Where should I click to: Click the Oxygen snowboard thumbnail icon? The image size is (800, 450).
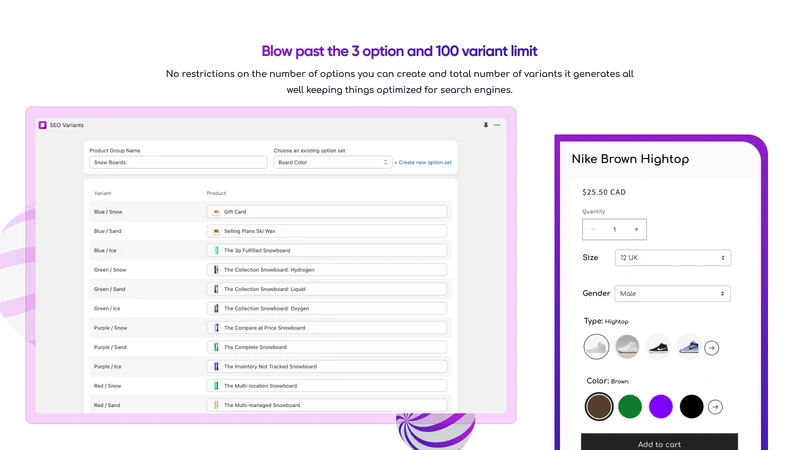click(x=216, y=309)
